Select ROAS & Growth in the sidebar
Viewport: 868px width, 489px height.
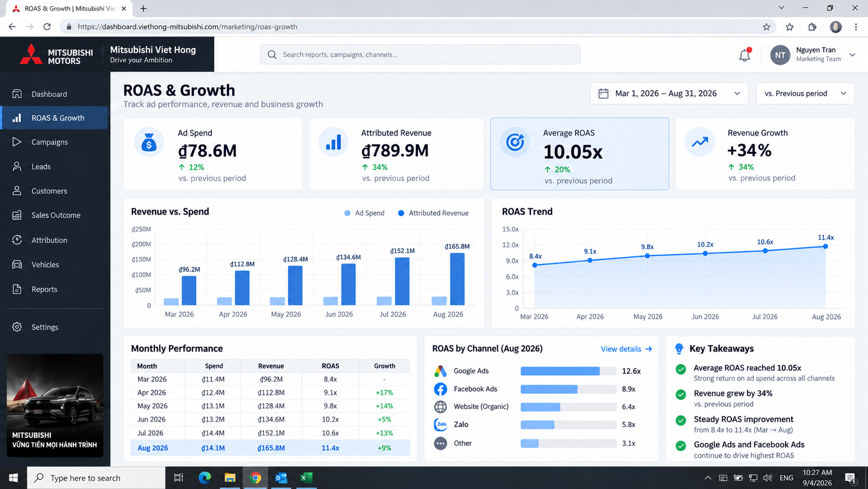(54, 118)
